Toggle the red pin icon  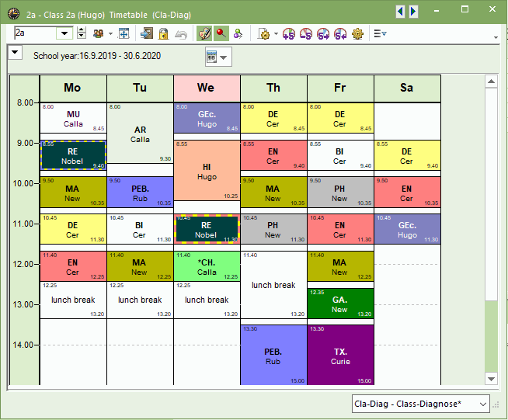pyautogui.click(x=221, y=33)
